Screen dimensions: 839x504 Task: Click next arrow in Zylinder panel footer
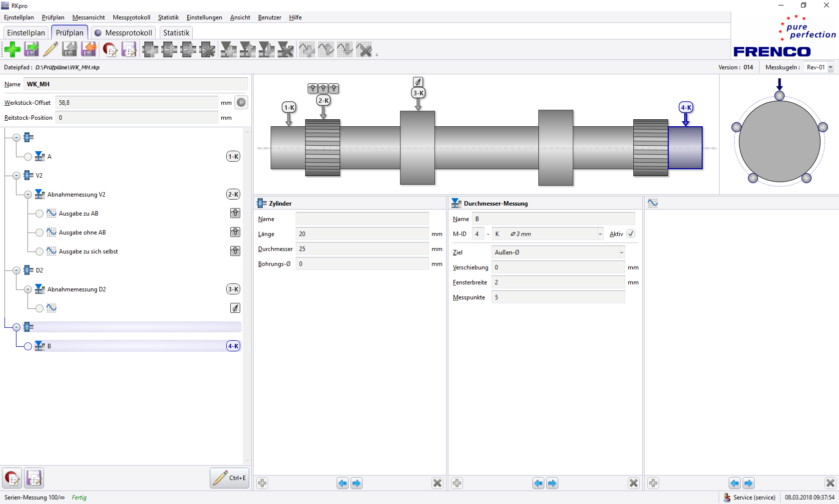pyautogui.click(x=357, y=483)
